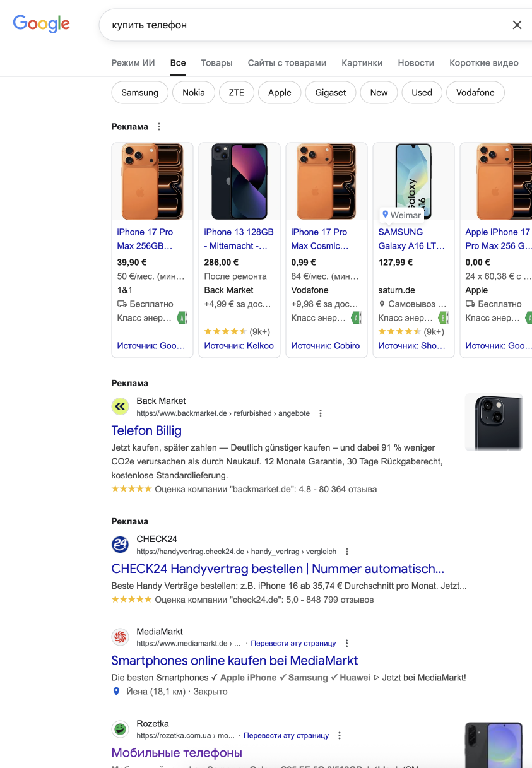Click the Weimar location pin on Samsung ad
Viewport: 532px width, 768px height.
[x=384, y=215]
